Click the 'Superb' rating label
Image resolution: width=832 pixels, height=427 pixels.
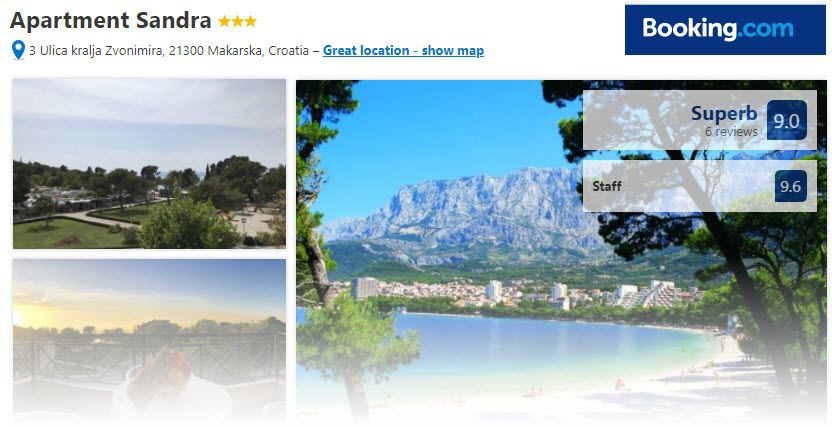pos(724,113)
